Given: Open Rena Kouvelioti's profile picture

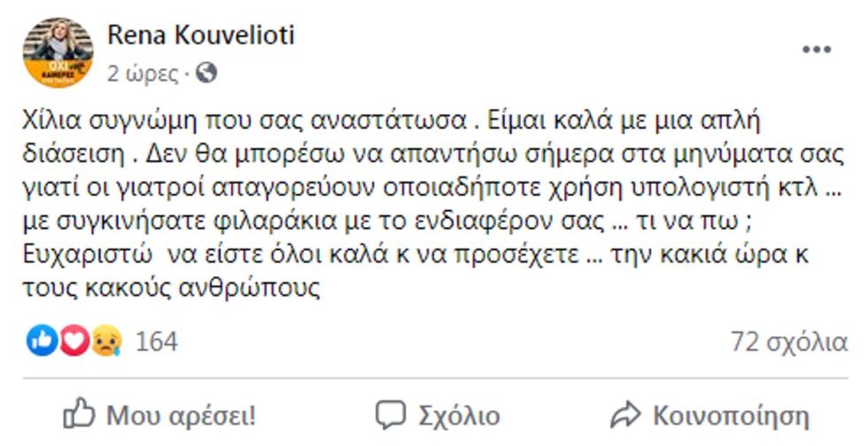Looking at the screenshot, I should pos(58,52).
